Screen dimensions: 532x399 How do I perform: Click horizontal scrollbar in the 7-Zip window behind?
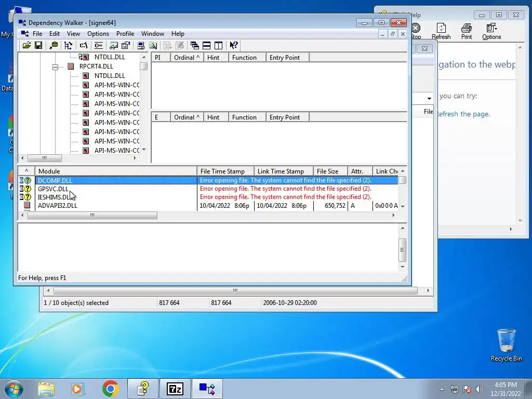[235, 291]
